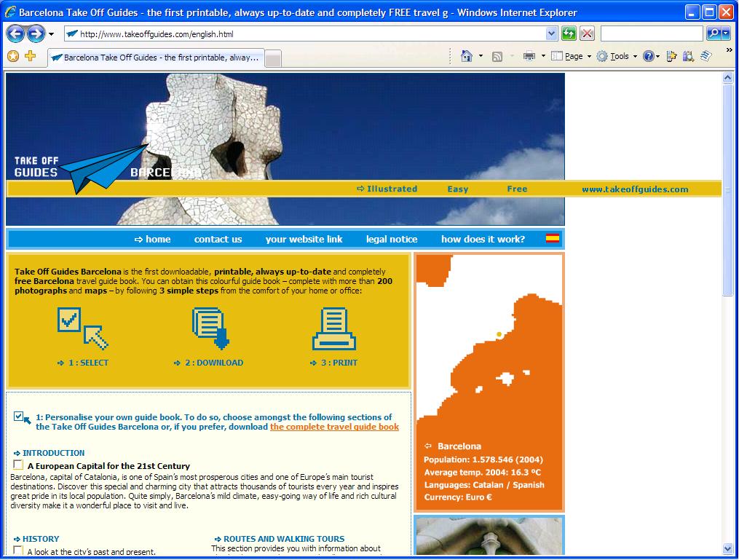Open the complete travel guide book link

[334, 427]
